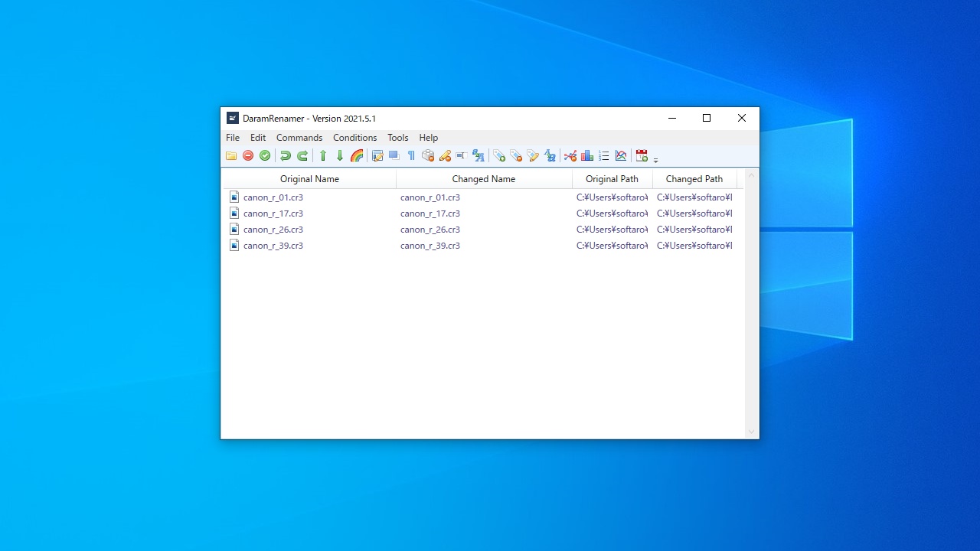Click the tag with green plus icon

point(499,156)
